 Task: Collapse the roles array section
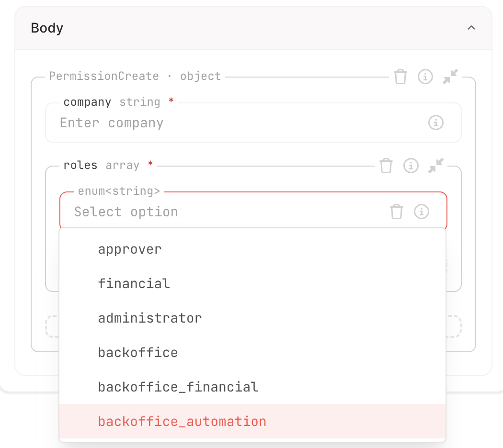(436, 166)
